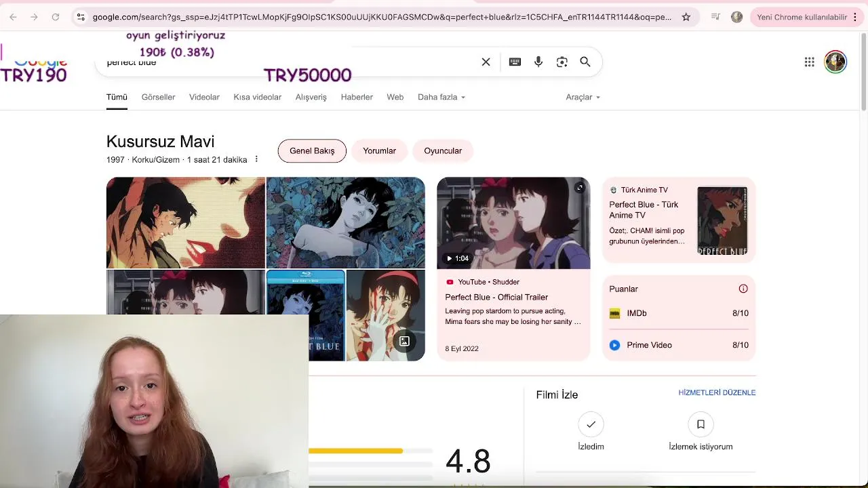Switch to the Görseller tab
This screenshot has width=868, height=488.
[x=158, y=97]
